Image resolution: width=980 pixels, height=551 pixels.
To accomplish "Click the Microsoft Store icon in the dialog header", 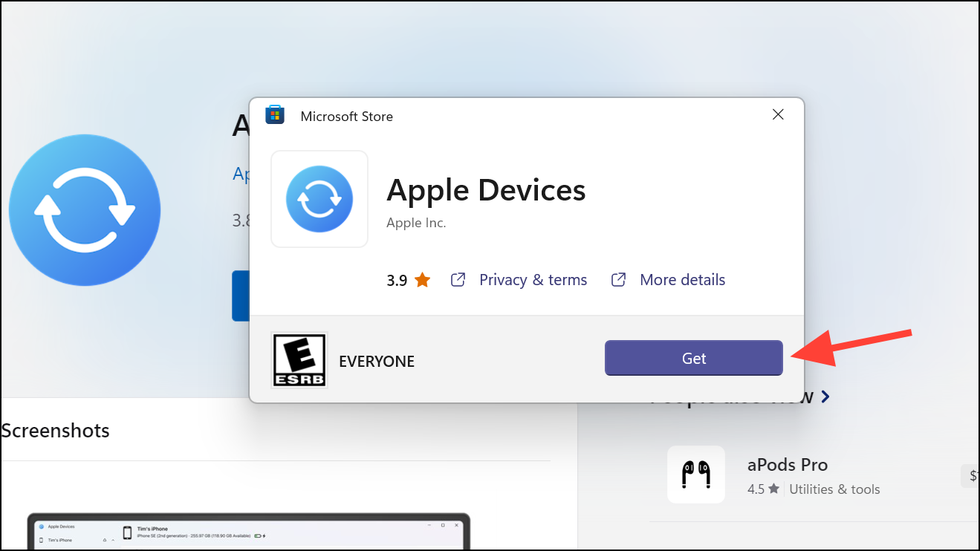I will pyautogui.click(x=275, y=115).
